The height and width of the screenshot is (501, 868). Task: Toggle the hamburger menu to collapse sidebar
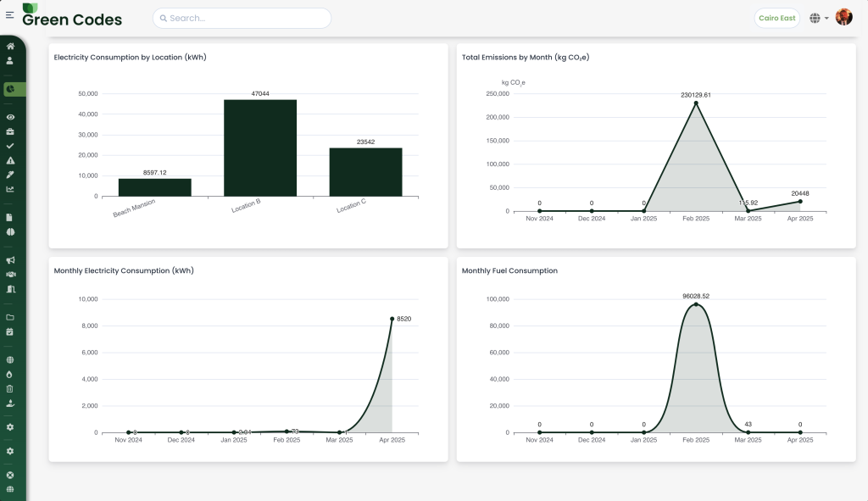(x=9, y=15)
